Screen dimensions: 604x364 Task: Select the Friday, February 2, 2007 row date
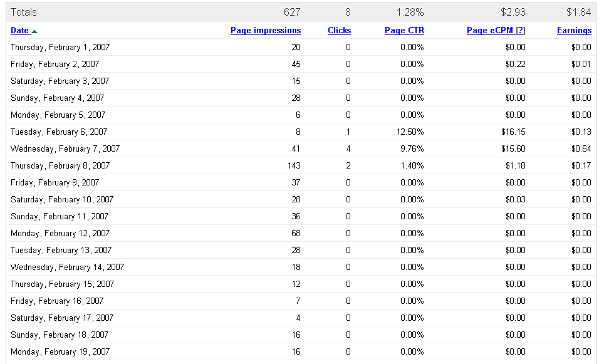click(x=55, y=65)
